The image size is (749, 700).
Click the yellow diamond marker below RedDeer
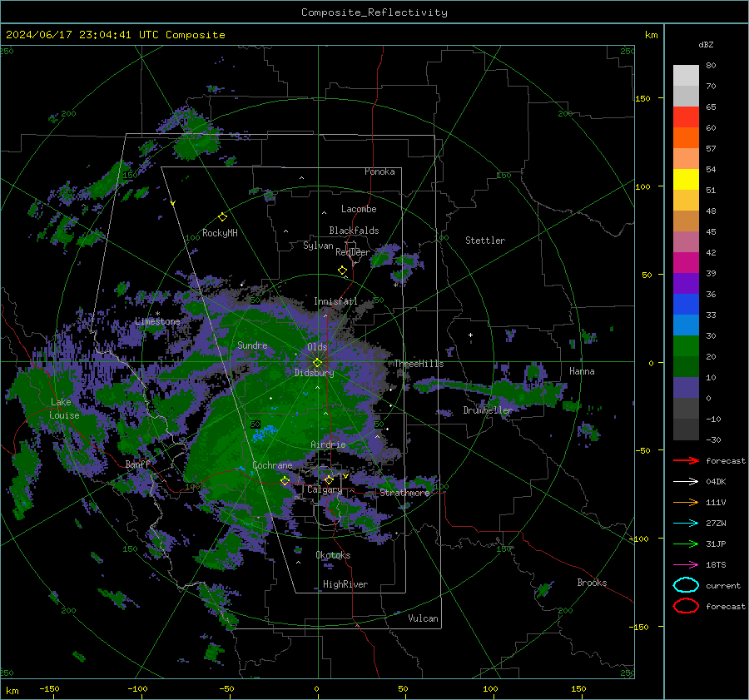[343, 271]
